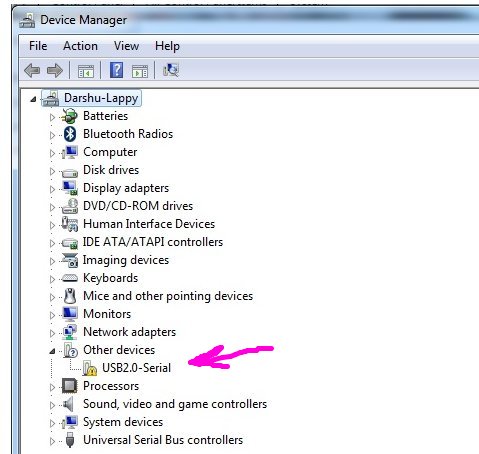479x454 pixels.
Task: Open the Action menu
Action: click(80, 46)
